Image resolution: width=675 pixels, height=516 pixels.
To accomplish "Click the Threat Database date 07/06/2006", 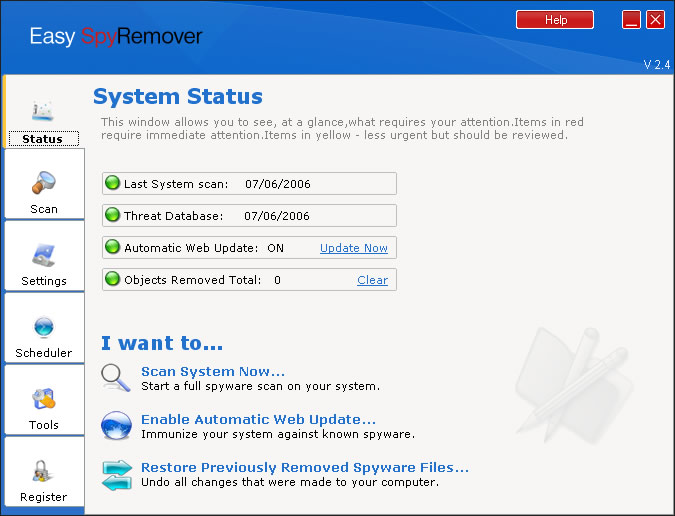I will tap(277, 216).
